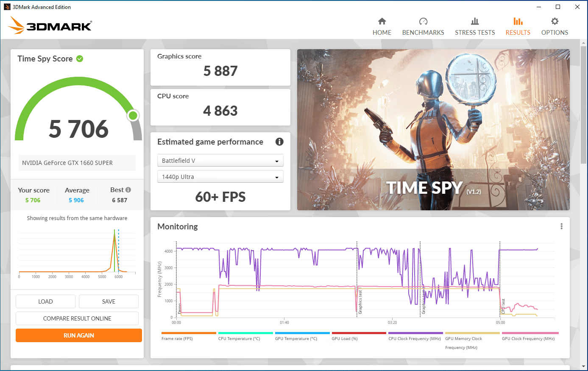The width and height of the screenshot is (588, 371).
Task: Open the Monitoring three-dot menu icon
Action: pos(562,226)
